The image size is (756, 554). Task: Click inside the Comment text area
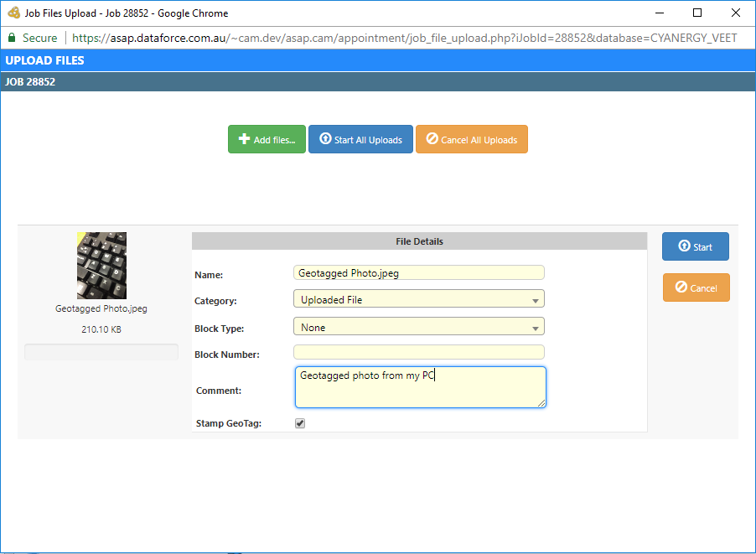(x=419, y=387)
